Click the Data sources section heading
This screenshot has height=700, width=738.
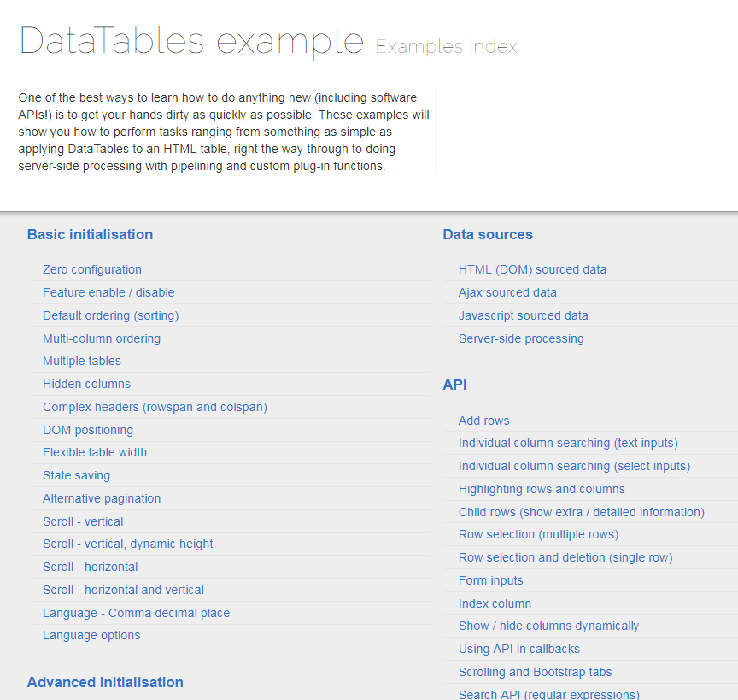pos(488,234)
